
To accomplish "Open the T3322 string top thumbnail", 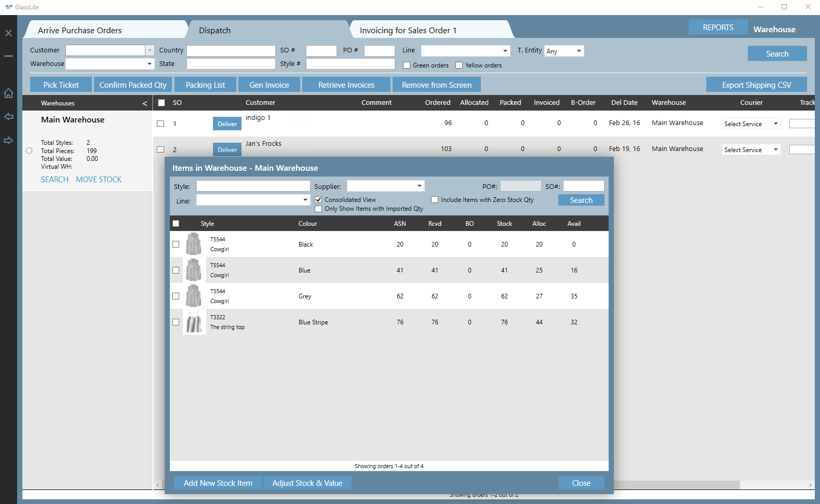I will pyautogui.click(x=194, y=322).
